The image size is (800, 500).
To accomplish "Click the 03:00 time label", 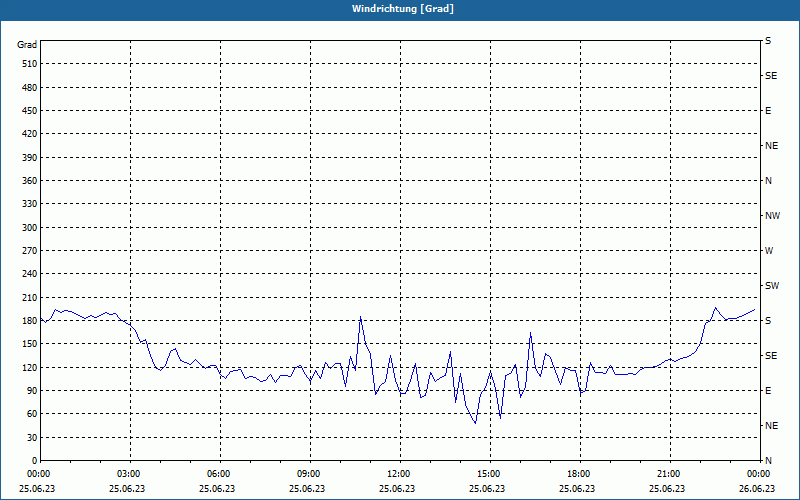I will pyautogui.click(x=130, y=474).
